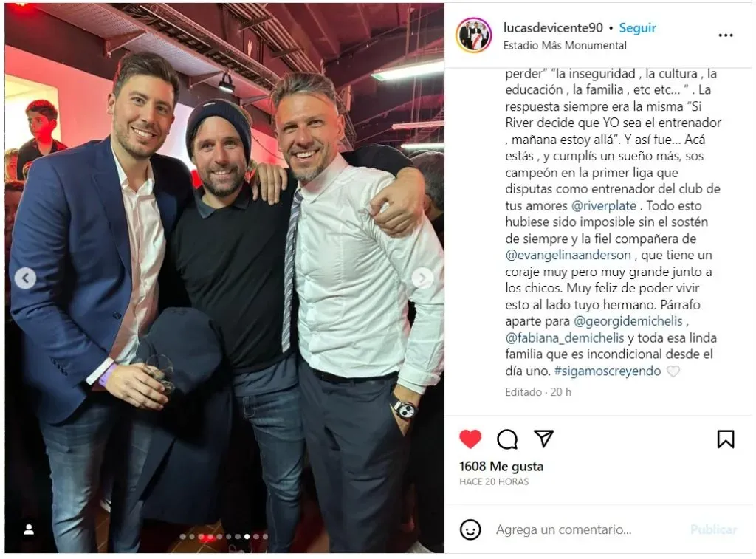Open Estadio Mâs Monumental location

565,45
